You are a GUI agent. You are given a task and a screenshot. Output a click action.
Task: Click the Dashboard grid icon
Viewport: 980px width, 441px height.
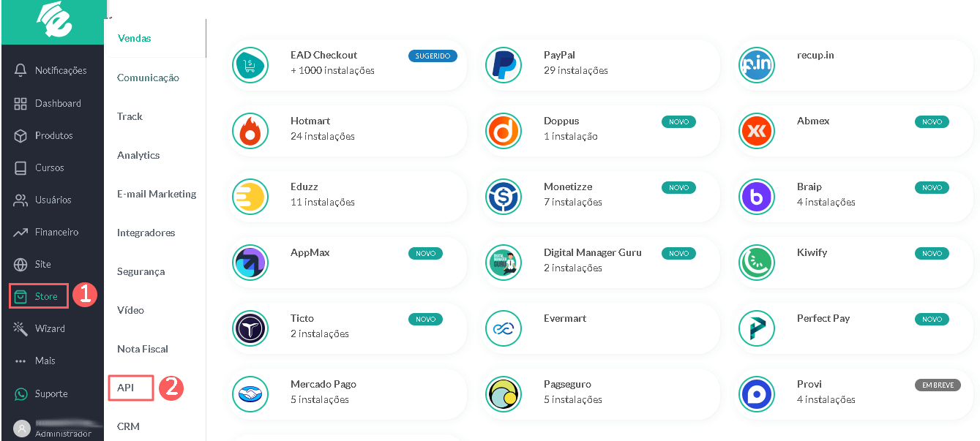pos(20,103)
